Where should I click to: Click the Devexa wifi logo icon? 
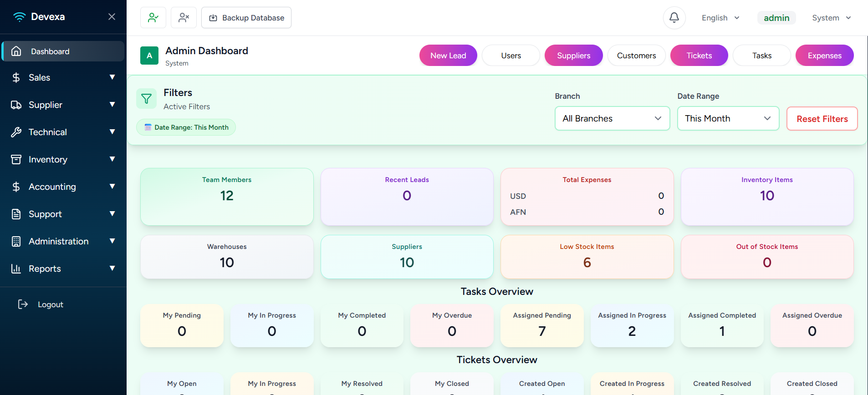19,17
